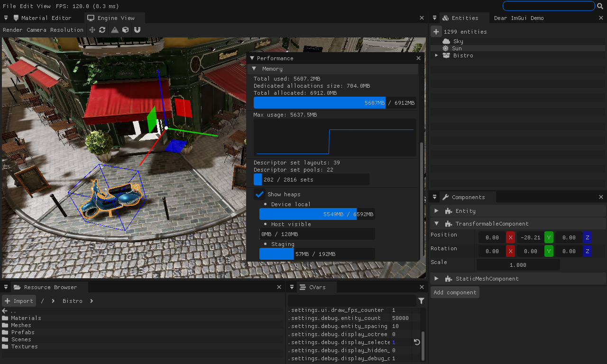Click the Prefabs folder icon

[x=5, y=332]
